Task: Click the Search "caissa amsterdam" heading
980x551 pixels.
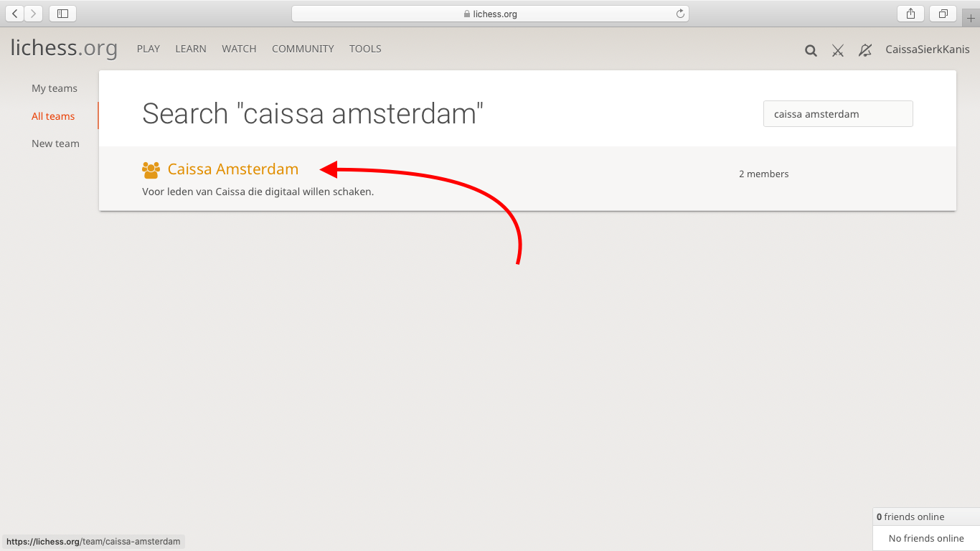Action: tap(313, 113)
